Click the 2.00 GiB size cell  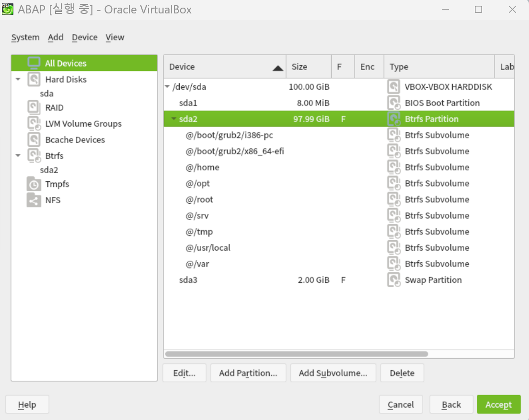pos(313,280)
